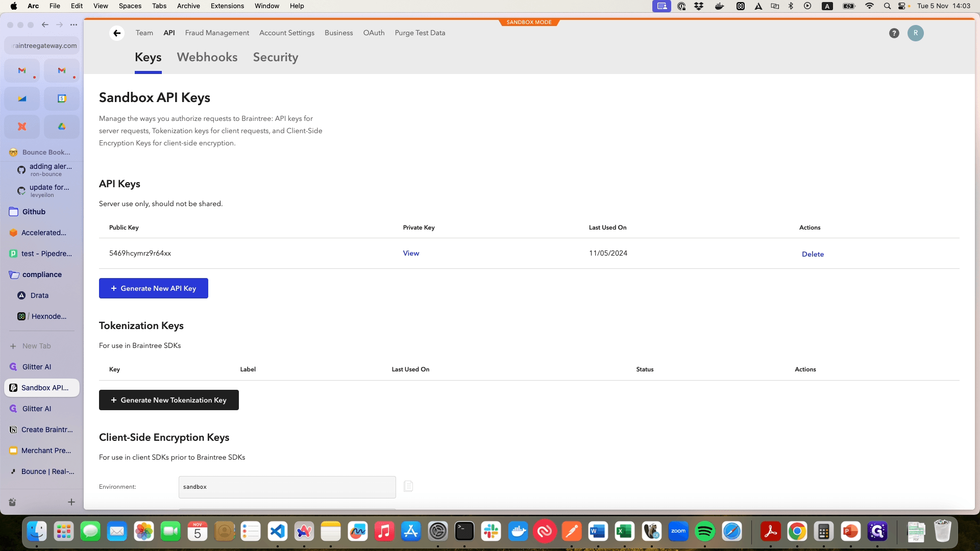Open Slack from the Dock
Screen dimensions: 980x551
coord(491,532)
